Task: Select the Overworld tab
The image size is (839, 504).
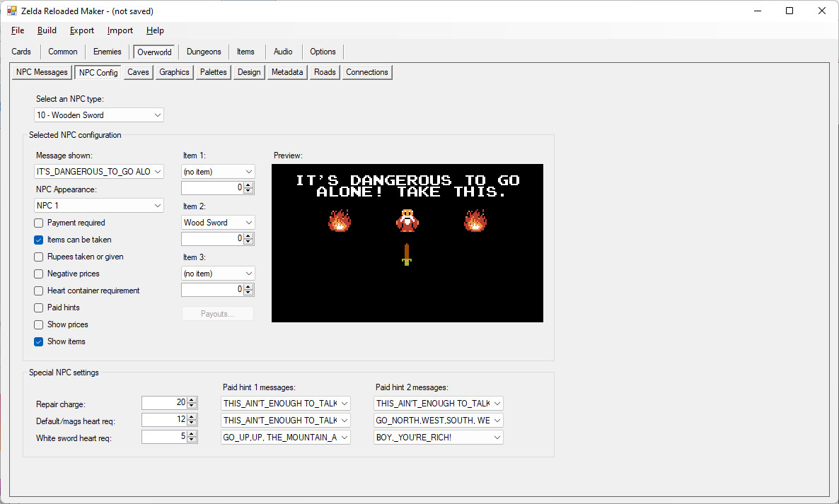Action: (154, 52)
